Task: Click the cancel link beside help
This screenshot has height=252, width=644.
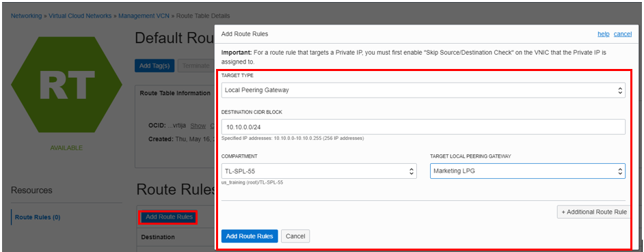Action: tap(623, 34)
